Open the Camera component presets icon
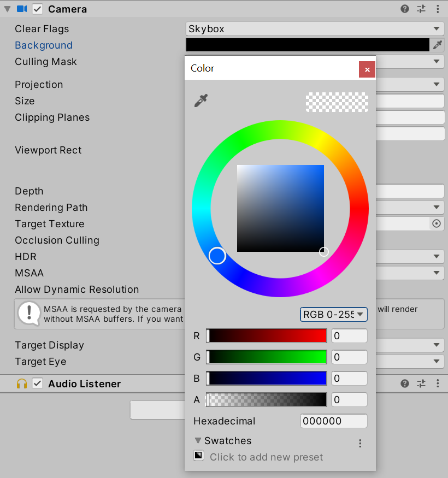 coord(421,9)
